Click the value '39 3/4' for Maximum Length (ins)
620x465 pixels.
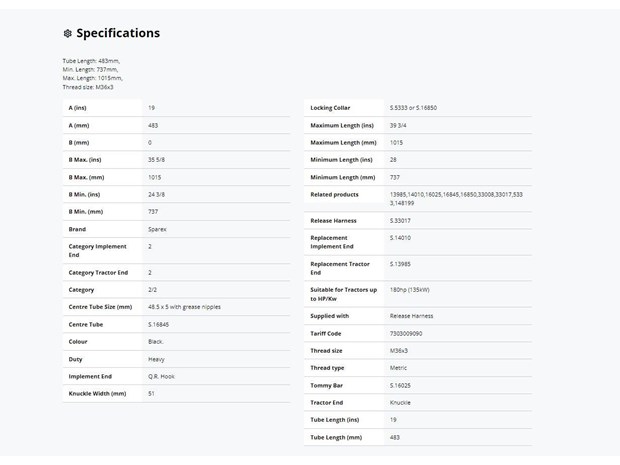point(398,125)
